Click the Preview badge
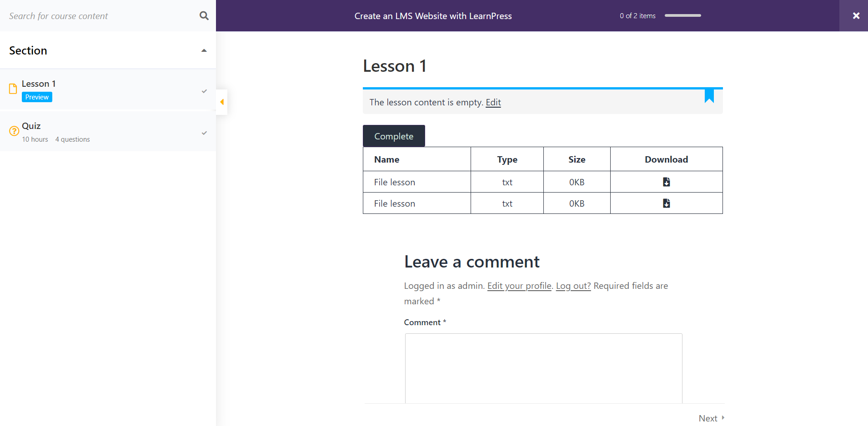 pos(37,97)
